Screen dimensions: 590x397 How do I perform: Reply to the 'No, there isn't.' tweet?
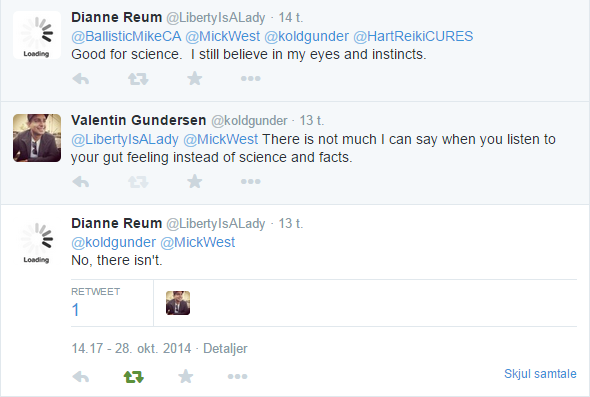[81, 376]
